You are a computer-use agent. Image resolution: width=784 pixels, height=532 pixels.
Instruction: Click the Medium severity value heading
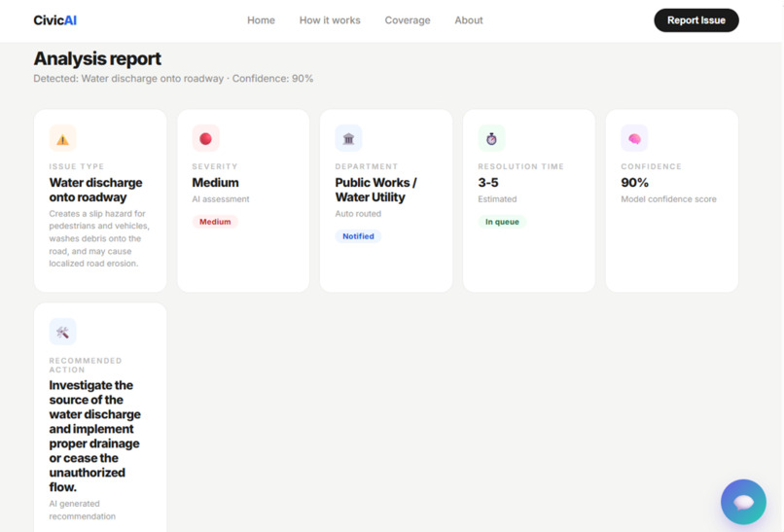click(x=215, y=183)
